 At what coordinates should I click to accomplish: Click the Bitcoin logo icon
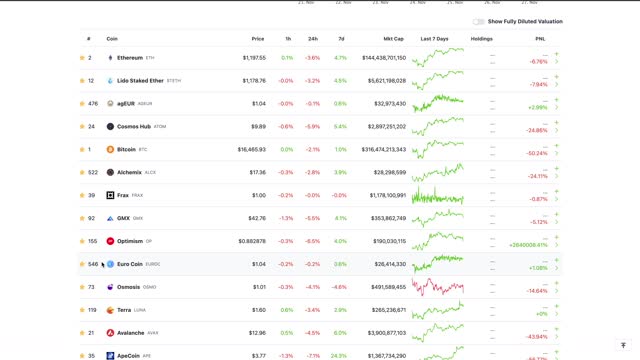(110, 149)
